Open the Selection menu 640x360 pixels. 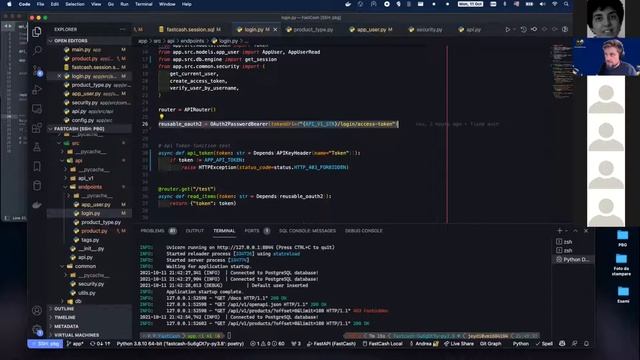tap(75, 4)
